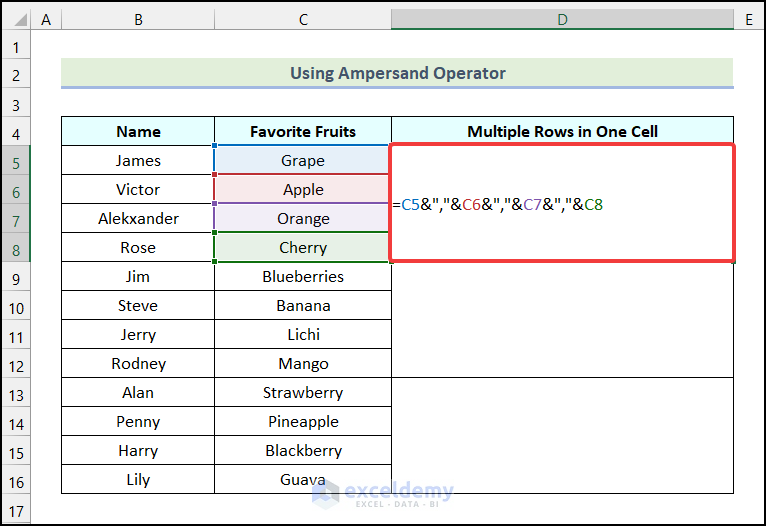Screen dimensions: 766x526
Task: Click the cell containing 'Penny'
Action: tap(138, 421)
